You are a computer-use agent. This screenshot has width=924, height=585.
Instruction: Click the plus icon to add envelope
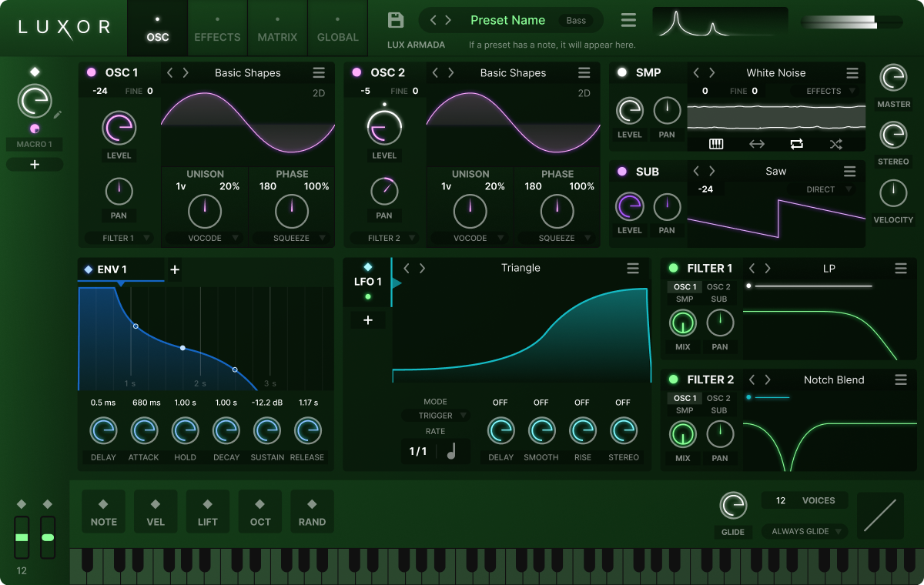175,269
